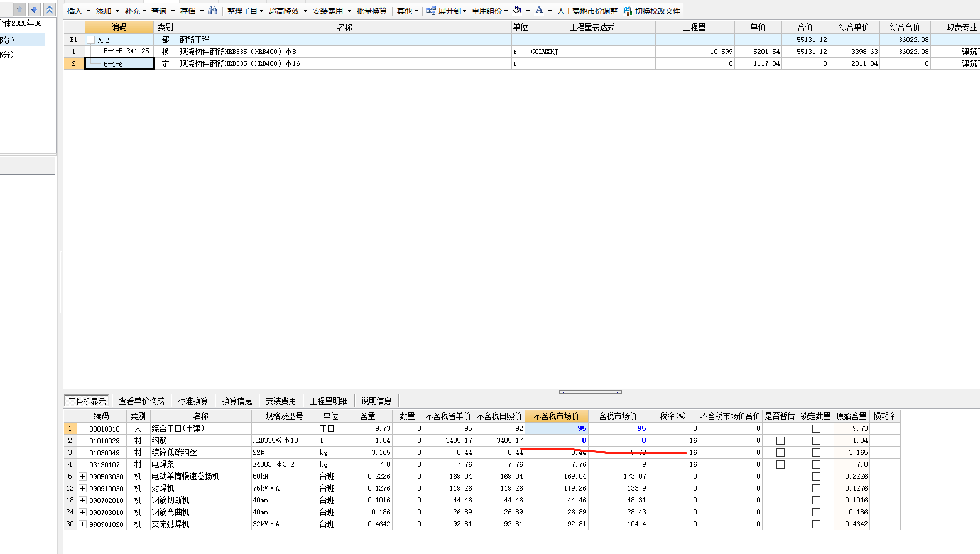Click the double-chevron collapse-up icon
The image size is (980, 554).
(50, 9)
